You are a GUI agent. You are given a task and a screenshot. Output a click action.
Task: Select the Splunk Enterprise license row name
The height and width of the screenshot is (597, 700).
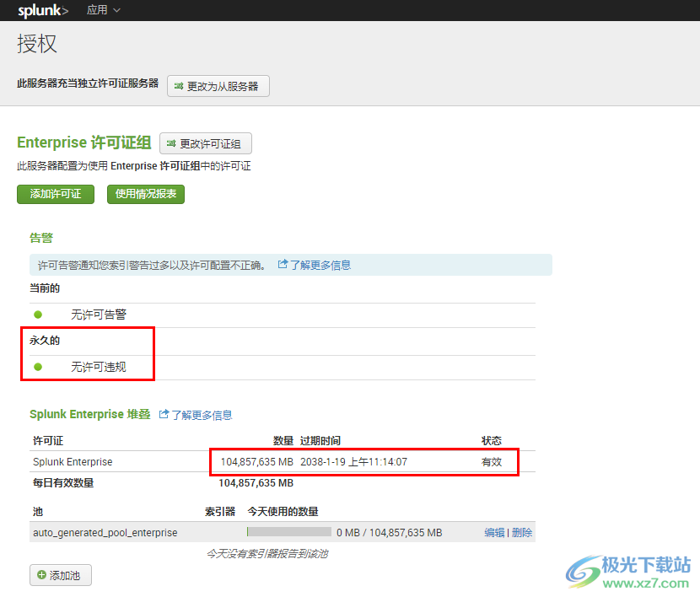(73, 462)
